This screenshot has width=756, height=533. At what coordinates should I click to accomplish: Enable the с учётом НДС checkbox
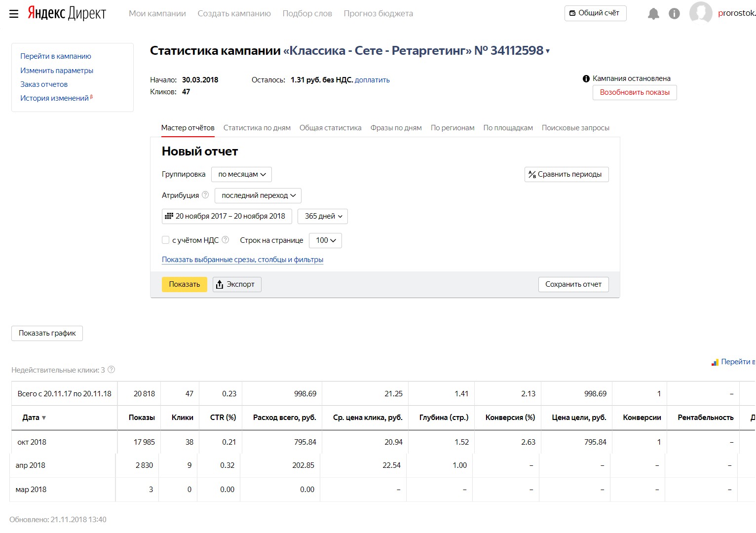pos(166,240)
